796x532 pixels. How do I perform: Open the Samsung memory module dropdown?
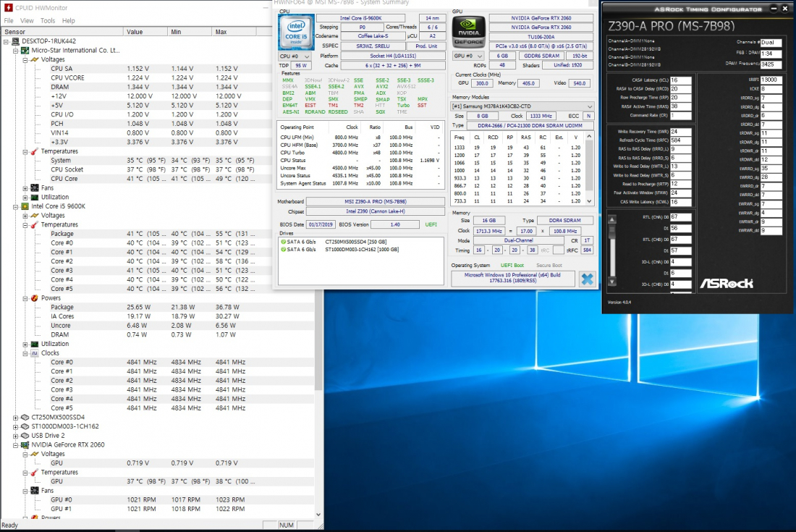[522, 106]
